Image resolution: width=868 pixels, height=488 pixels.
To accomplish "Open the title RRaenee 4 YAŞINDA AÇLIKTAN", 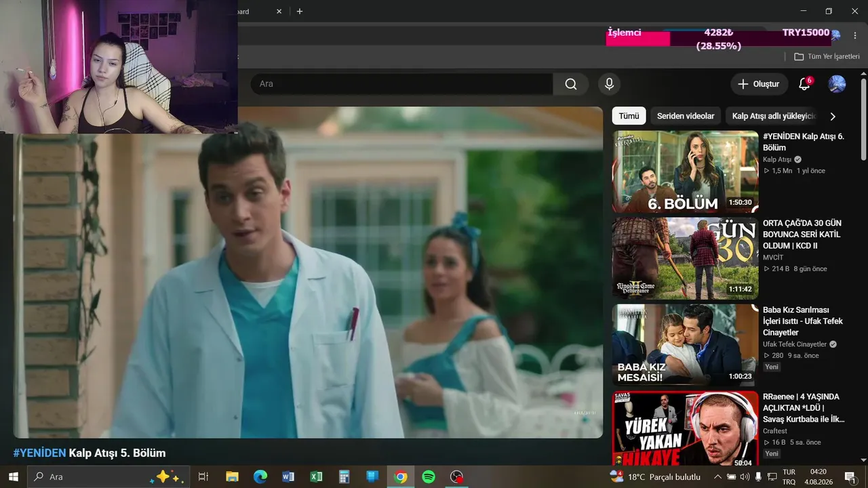I will pos(804,407).
